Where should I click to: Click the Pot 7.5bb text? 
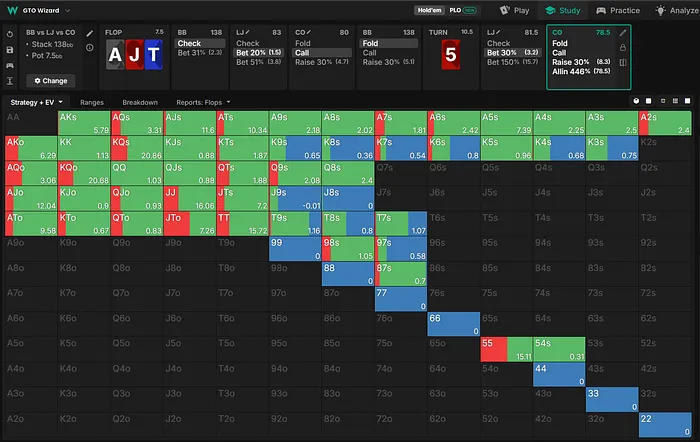tap(47, 55)
